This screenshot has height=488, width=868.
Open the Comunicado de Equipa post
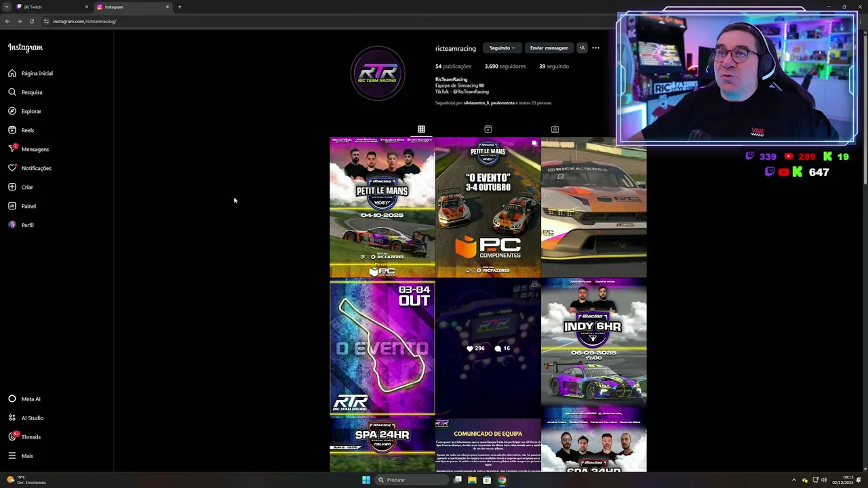pos(488,445)
